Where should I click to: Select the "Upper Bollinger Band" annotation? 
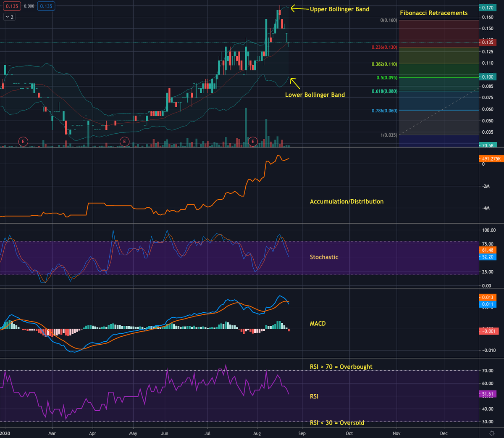(339, 9)
